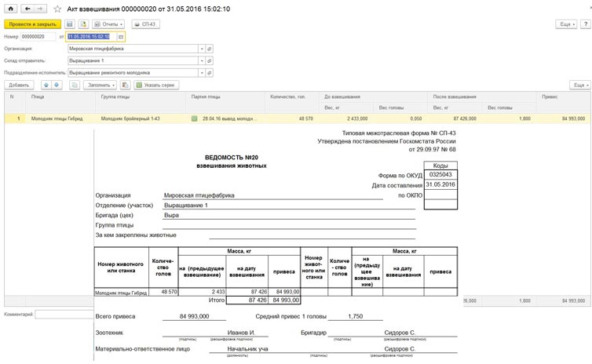Open the calendar picker for document date
The height and width of the screenshot is (364, 592).
tap(121, 37)
